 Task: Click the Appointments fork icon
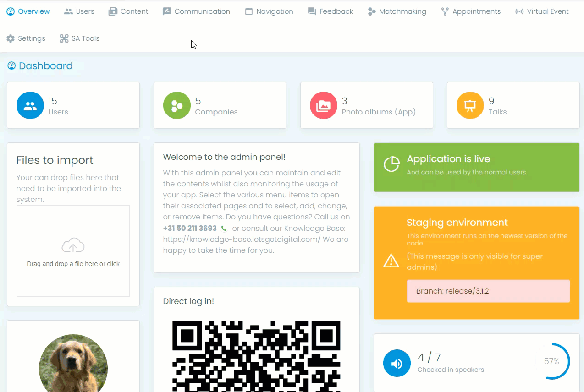[x=445, y=11]
